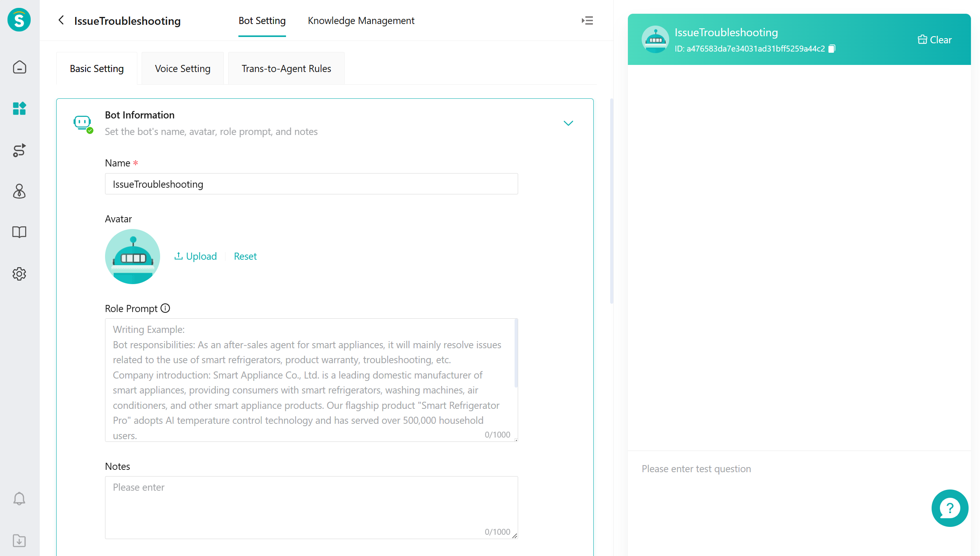Select the Basic Setting tab
Image resolution: width=980 pixels, height=556 pixels.
(97, 68)
